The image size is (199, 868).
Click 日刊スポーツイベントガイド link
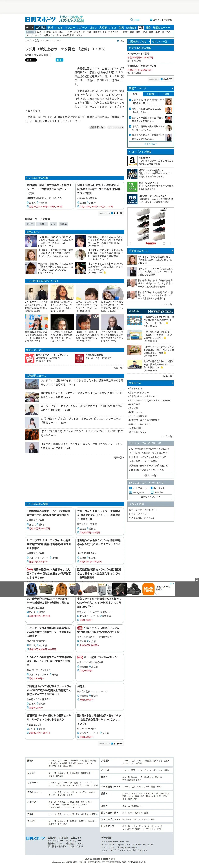pyautogui.click(x=143, y=510)
